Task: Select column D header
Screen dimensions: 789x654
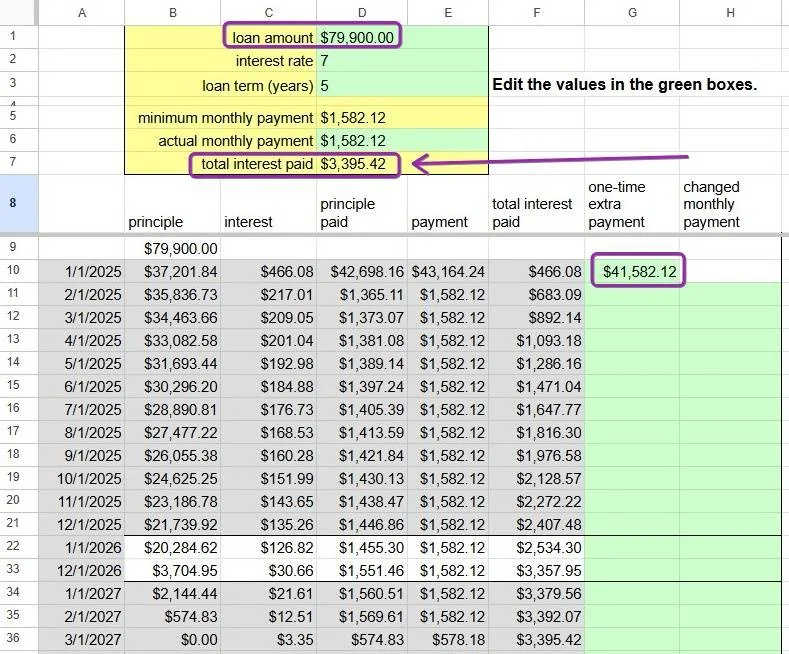Action: pos(362,13)
